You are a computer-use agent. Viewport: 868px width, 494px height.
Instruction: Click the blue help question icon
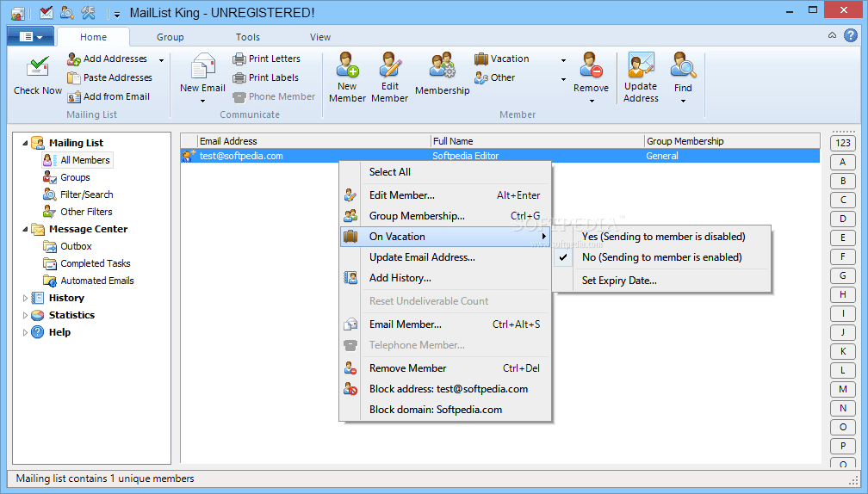850,35
